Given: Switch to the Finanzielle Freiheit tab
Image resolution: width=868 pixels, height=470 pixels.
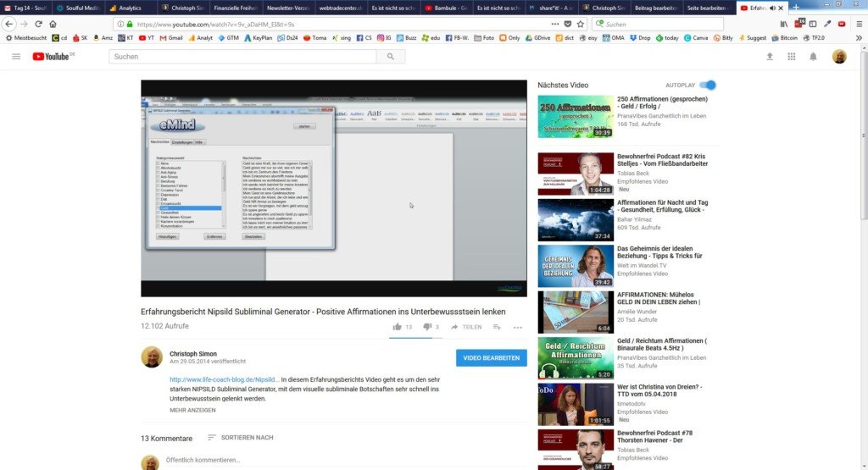Looking at the screenshot, I should point(236,8).
